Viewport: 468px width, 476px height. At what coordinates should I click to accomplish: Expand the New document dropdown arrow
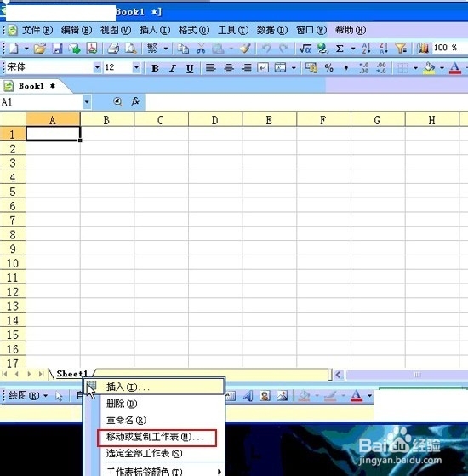tap(26, 49)
